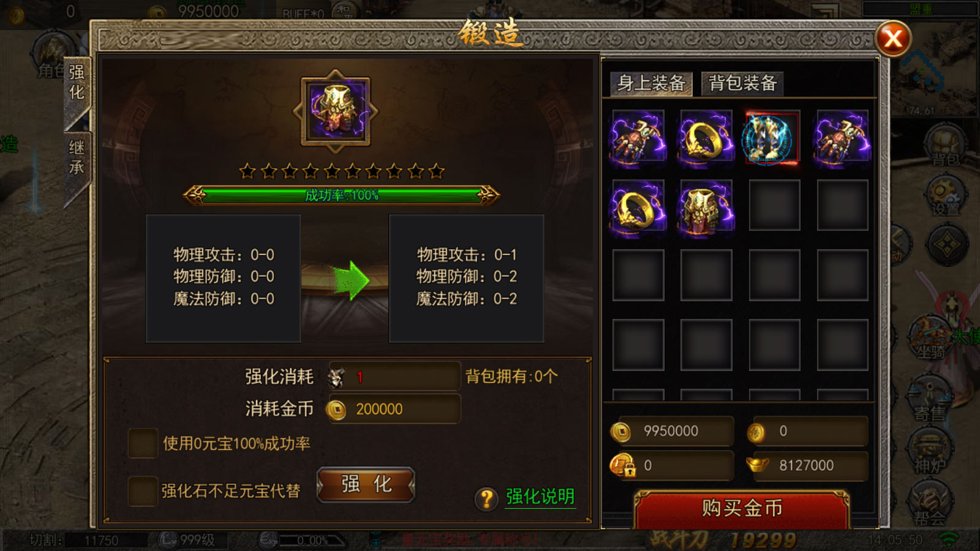Screen dimensions: 980x551
Task: Switch to 身上装备 tab
Action: (651, 83)
